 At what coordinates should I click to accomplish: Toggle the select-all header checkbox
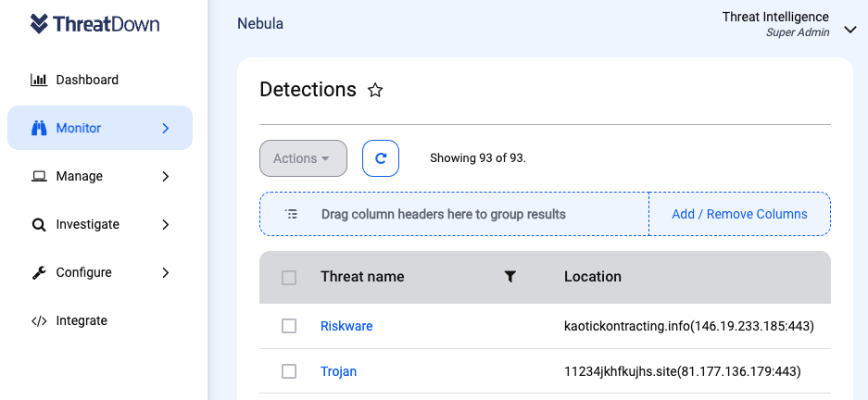[x=289, y=277]
